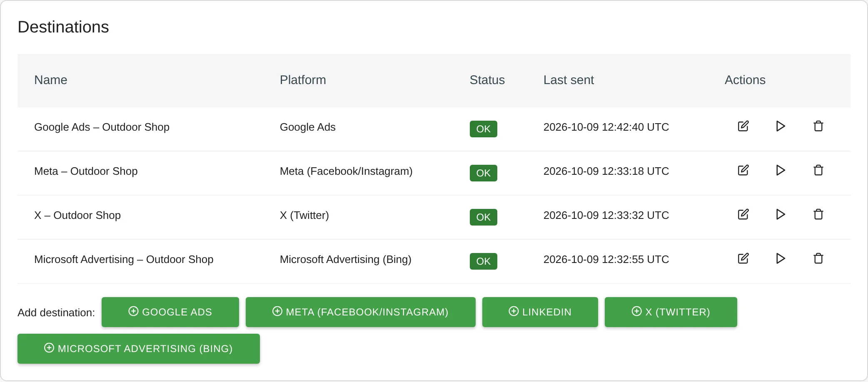Click the 'Platform' column header
The height and width of the screenshot is (382, 868).
coord(303,80)
